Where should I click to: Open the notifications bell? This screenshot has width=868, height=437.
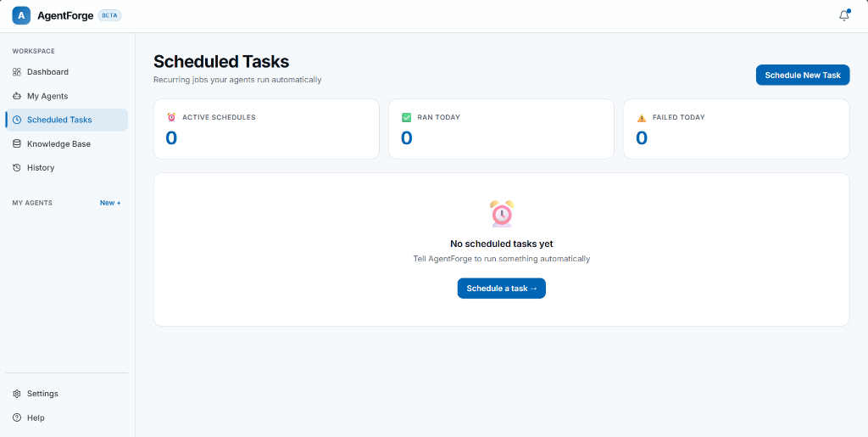(x=843, y=15)
